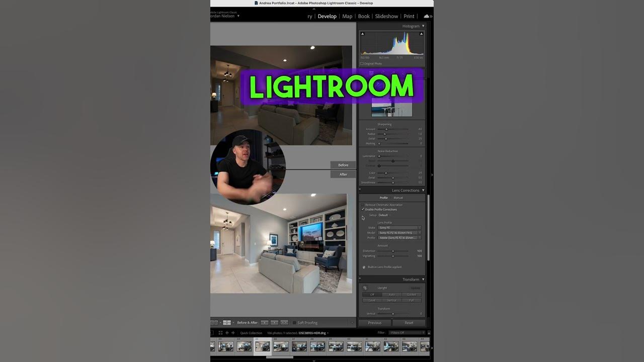The image size is (644, 362).
Task: Select filmstrip thumbnail number 42
Action: click(391, 346)
